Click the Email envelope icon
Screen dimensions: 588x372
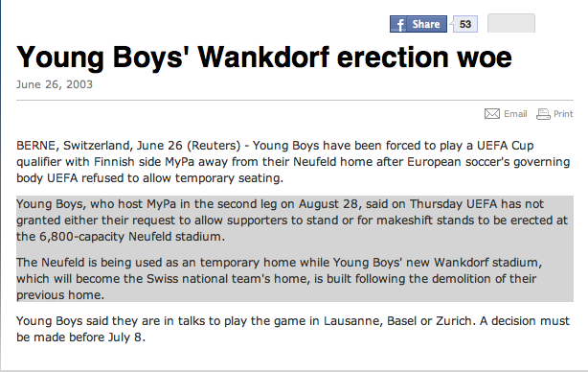[x=491, y=114]
